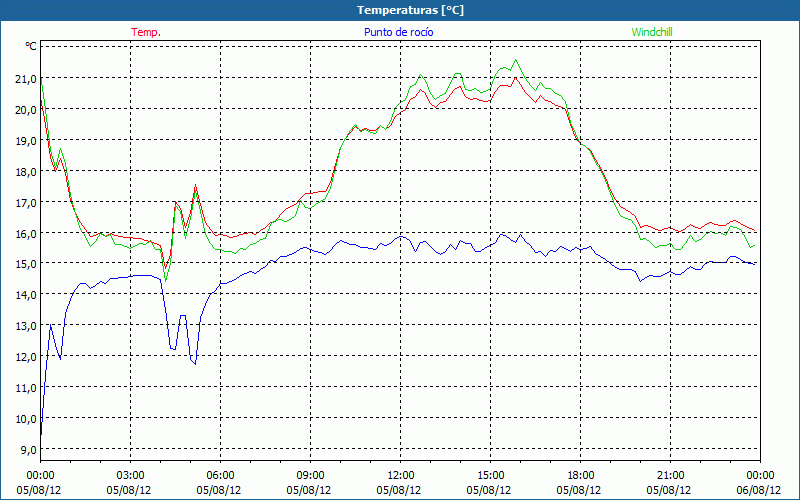Select the green Windchill legend label
This screenshot has width=800, height=500.
pos(652,32)
